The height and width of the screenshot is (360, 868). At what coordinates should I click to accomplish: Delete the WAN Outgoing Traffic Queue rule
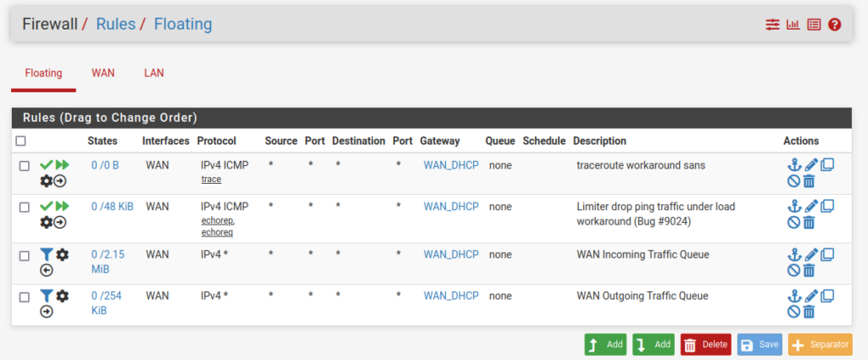point(809,312)
